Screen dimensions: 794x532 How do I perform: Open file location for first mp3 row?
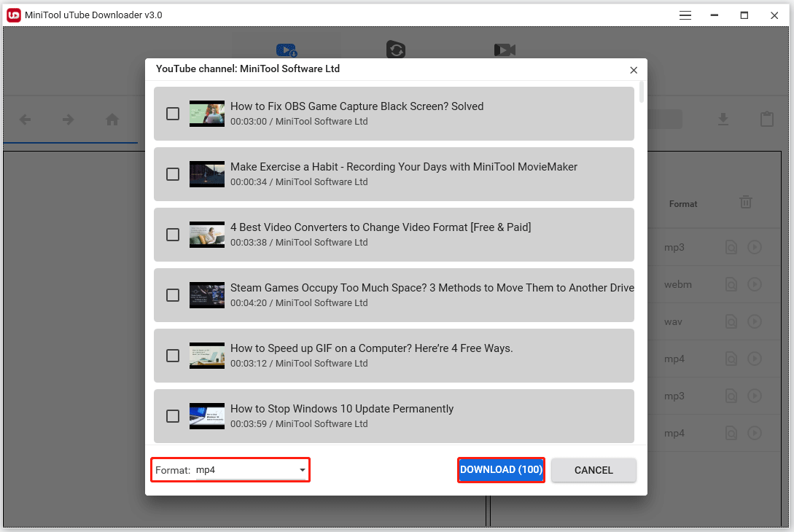click(x=731, y=247)
